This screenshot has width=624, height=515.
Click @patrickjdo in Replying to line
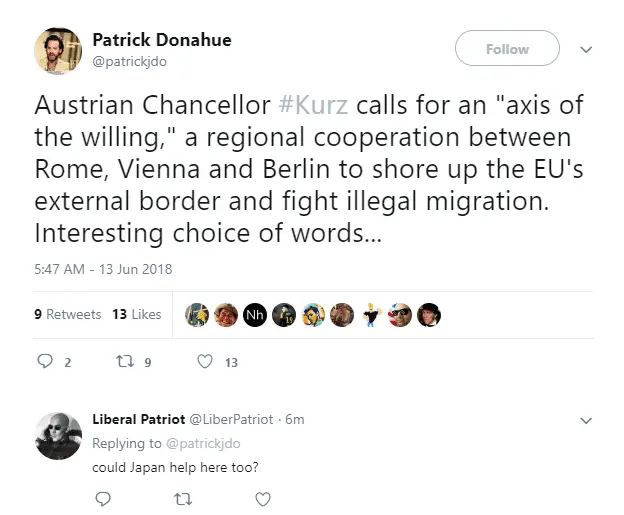(203, 443)
